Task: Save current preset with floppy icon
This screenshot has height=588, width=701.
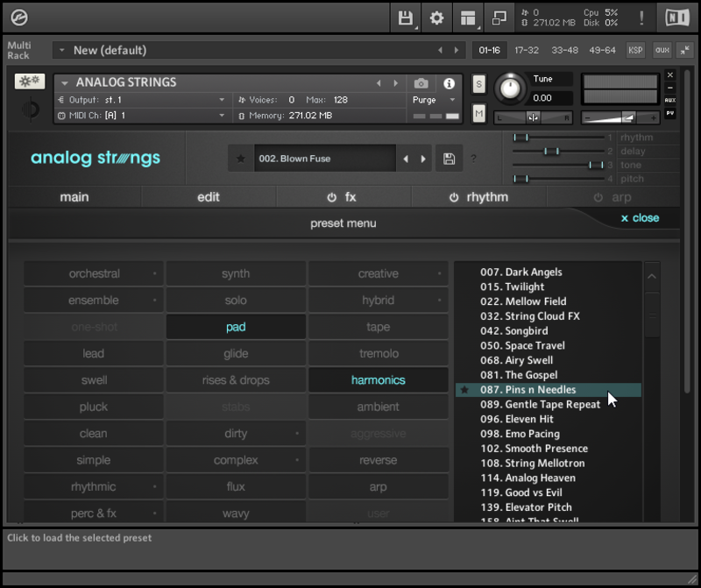Action: (450, 159)
